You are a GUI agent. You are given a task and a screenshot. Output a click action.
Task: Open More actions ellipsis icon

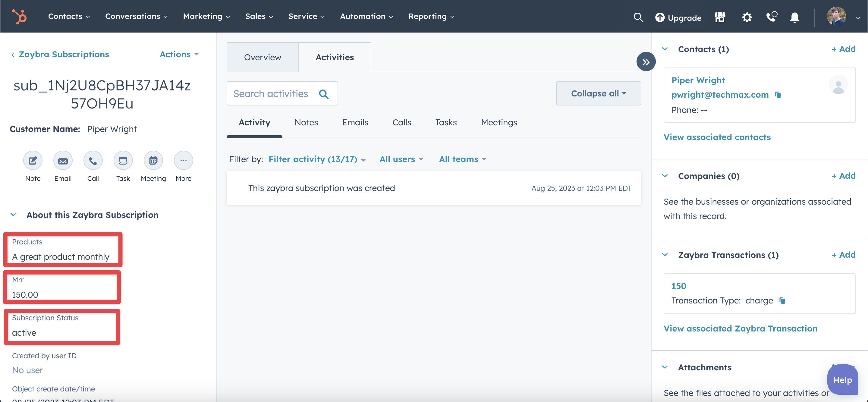(x=183, y=160)
